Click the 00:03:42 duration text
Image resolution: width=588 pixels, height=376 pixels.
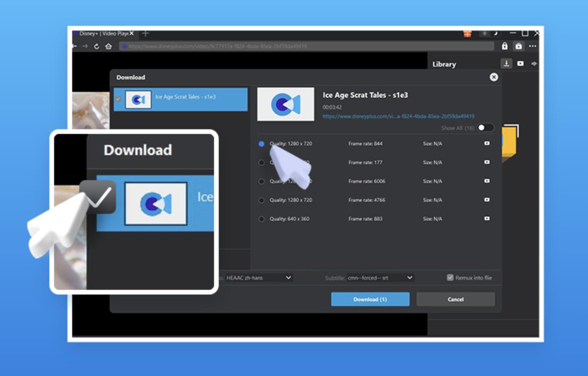[x=332, y=107]
